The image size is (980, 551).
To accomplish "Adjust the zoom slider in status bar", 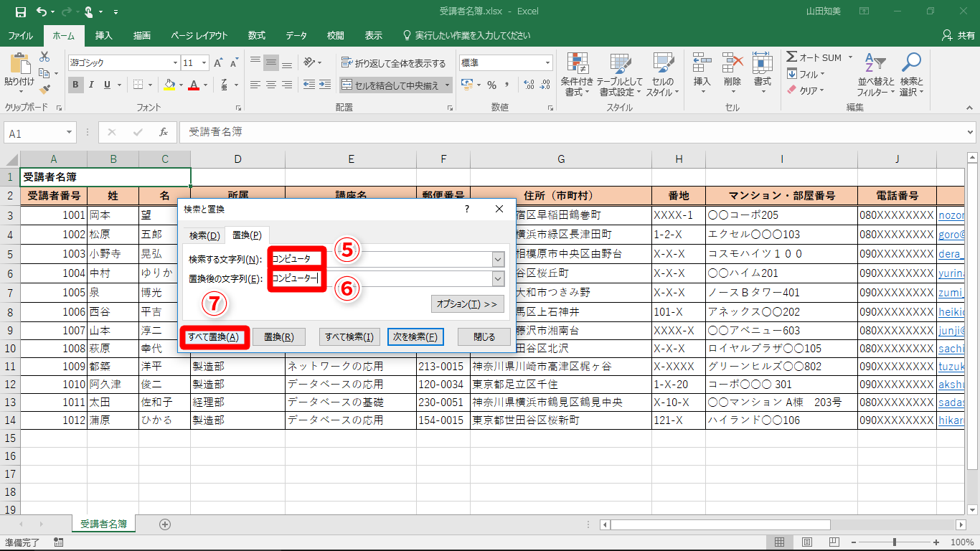I will pyautogui.click(x=894, y=542).
